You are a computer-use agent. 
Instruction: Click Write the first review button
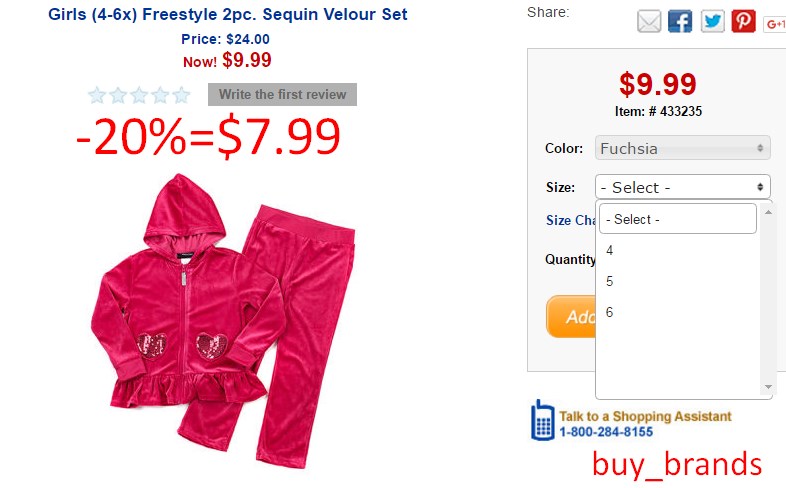[282, 94]
